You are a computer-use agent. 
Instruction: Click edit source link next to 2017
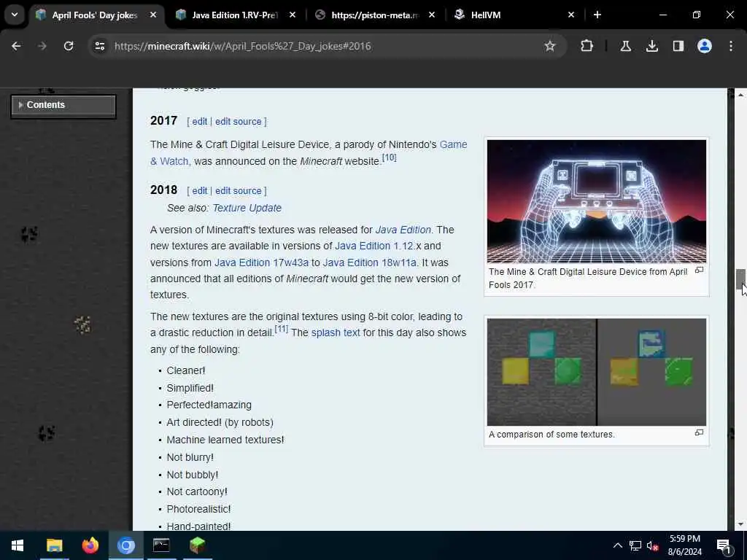(x=239, y=122)
